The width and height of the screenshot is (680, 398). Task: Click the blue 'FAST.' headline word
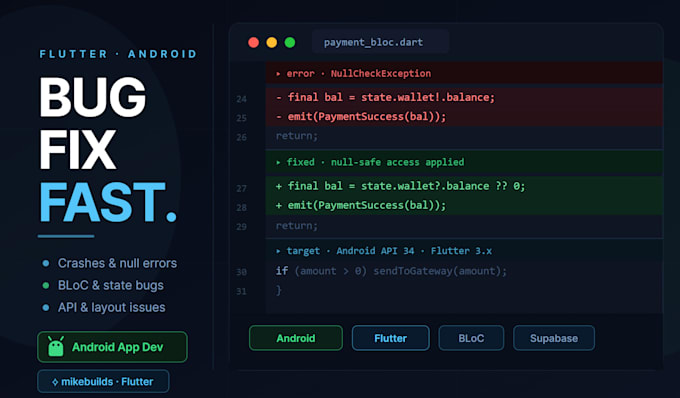pyautogui.click(x=108, y=202)
